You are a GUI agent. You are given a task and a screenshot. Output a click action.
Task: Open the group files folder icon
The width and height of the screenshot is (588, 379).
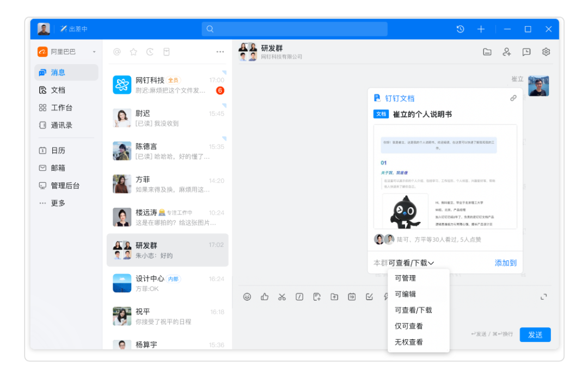pos(487,52)
